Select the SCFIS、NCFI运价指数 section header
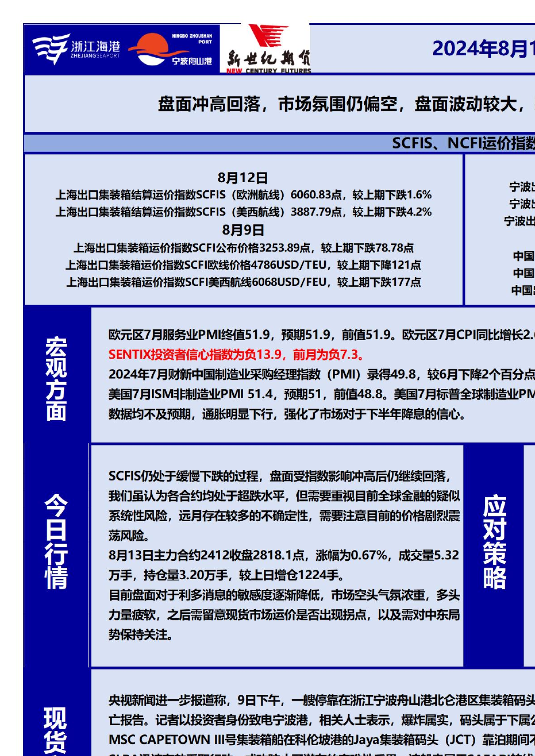535x756 pixels. [462, 143]
